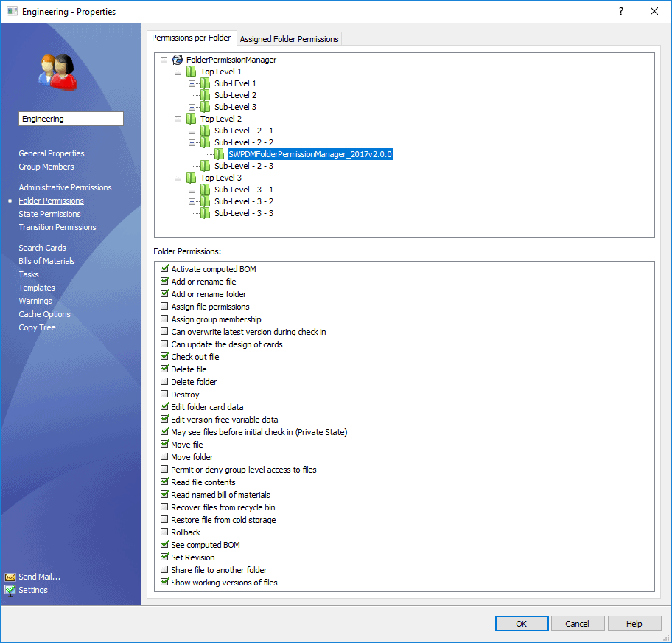Click the Top Level 2 folder icon

click(191, 119)
